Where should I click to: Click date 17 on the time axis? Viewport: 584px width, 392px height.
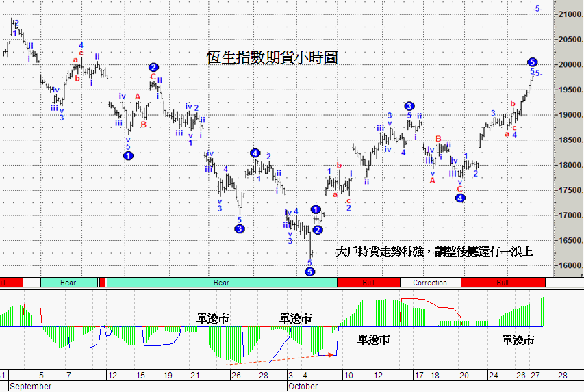click(418, 376)
